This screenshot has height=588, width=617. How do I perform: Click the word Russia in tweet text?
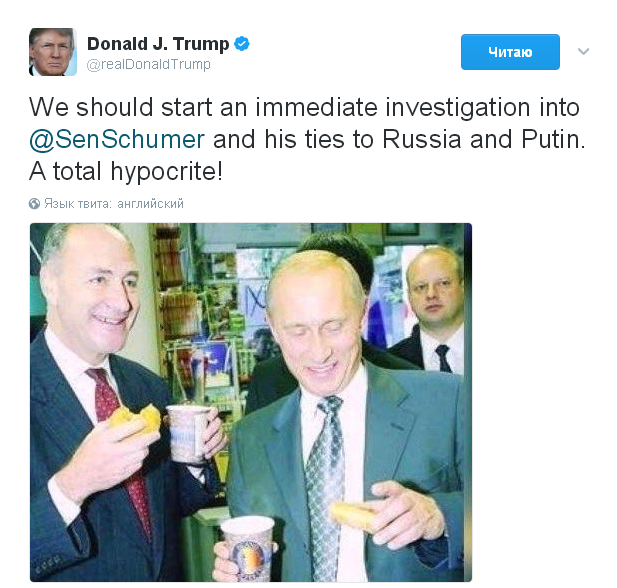click(421, 139)
